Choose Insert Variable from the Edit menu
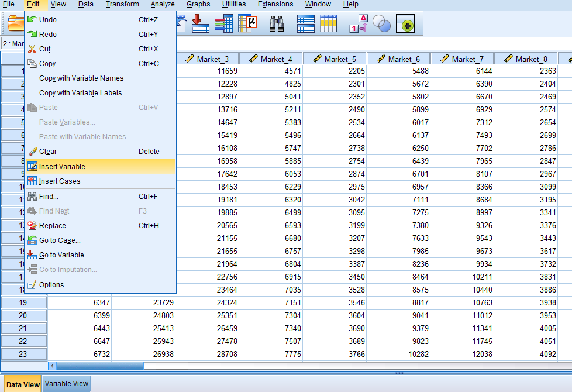Viewport: 572px width, 392px height. pyautogui.click(x=62, y=167)
